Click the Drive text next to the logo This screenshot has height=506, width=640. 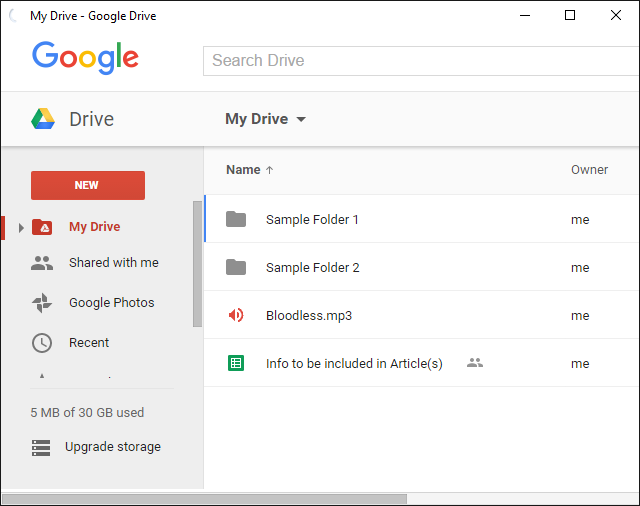[x=91, y=119]
